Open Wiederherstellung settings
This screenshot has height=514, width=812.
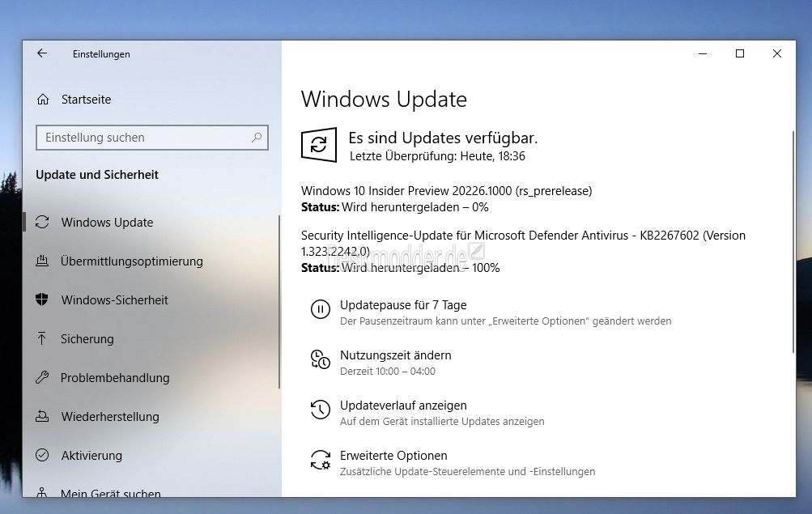110,417
